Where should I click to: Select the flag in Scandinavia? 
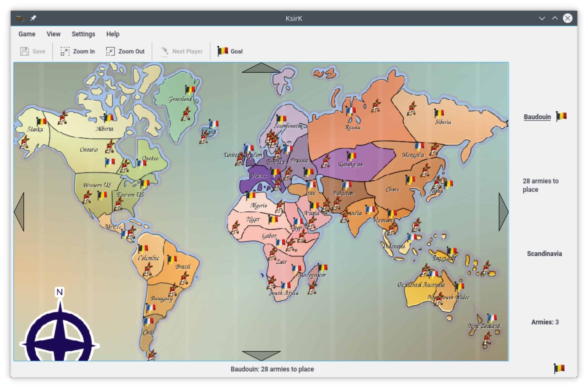(281, 119)
